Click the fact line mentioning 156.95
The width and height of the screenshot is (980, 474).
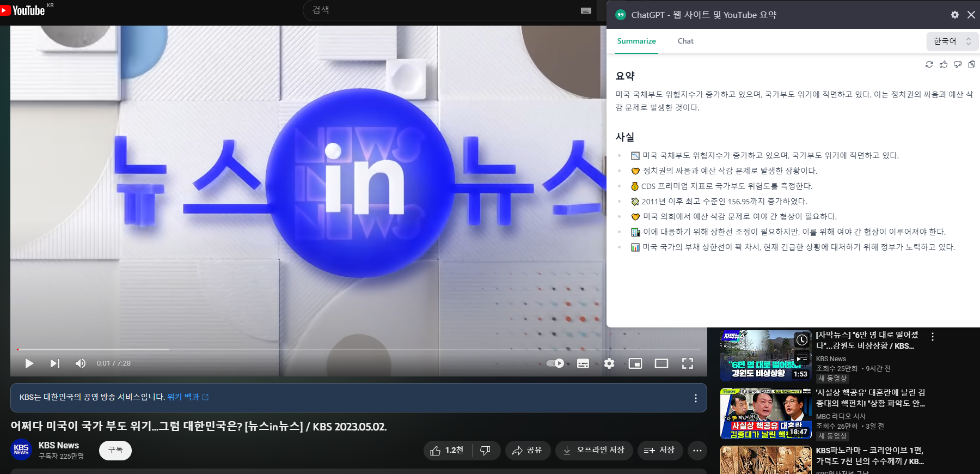tap(719, 201)
